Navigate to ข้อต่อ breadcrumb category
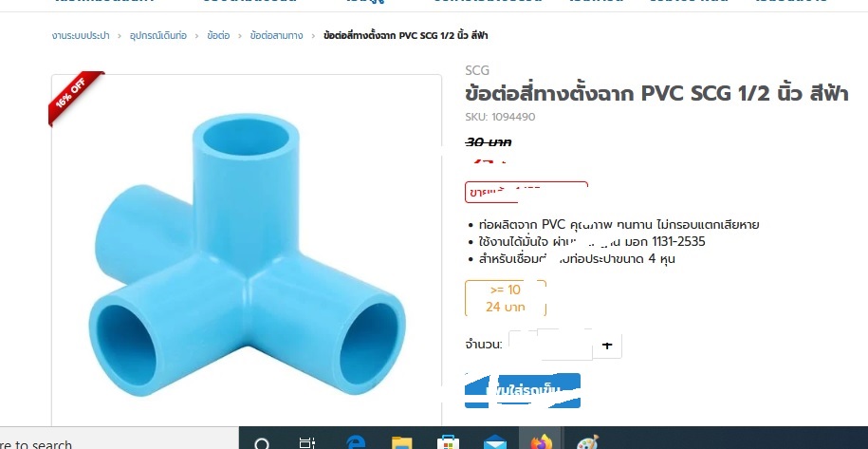 (x=218, y=36)
